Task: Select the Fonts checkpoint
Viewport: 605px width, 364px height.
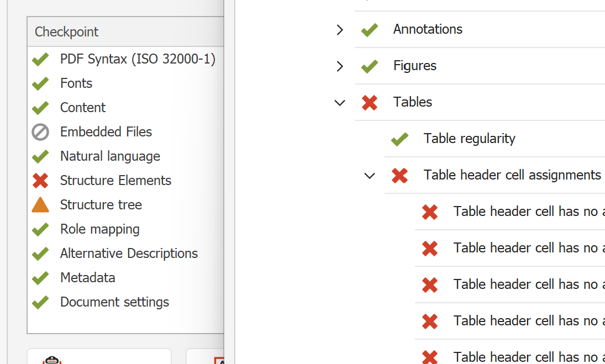Action: click(x=76, y=83)
